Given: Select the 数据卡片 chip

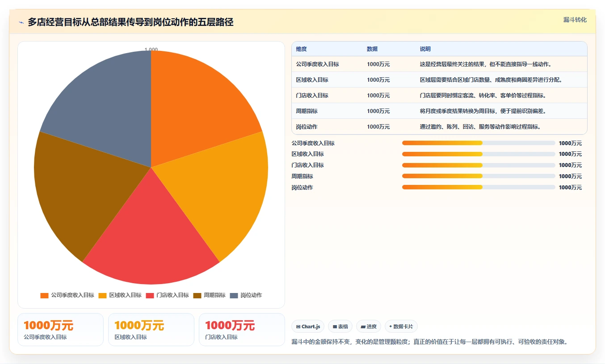Looking at the screenshot, I should point(401,326).
